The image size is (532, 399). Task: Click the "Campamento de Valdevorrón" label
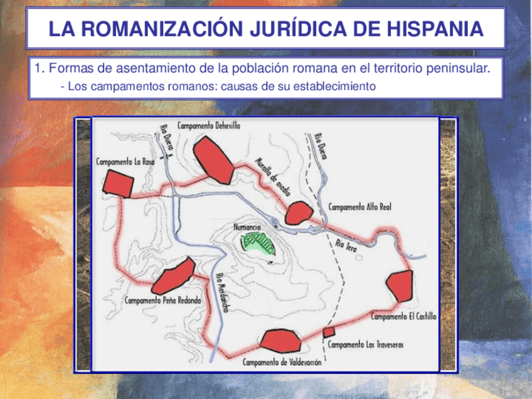(x=282, y=363)
